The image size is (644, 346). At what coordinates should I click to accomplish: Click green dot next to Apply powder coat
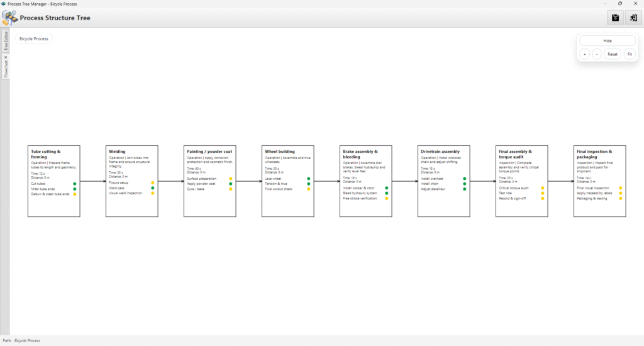tap(230, 184)
